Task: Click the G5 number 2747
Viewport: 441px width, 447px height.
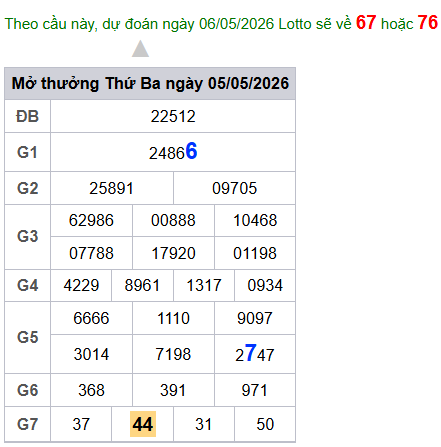Action: (255, 354)
